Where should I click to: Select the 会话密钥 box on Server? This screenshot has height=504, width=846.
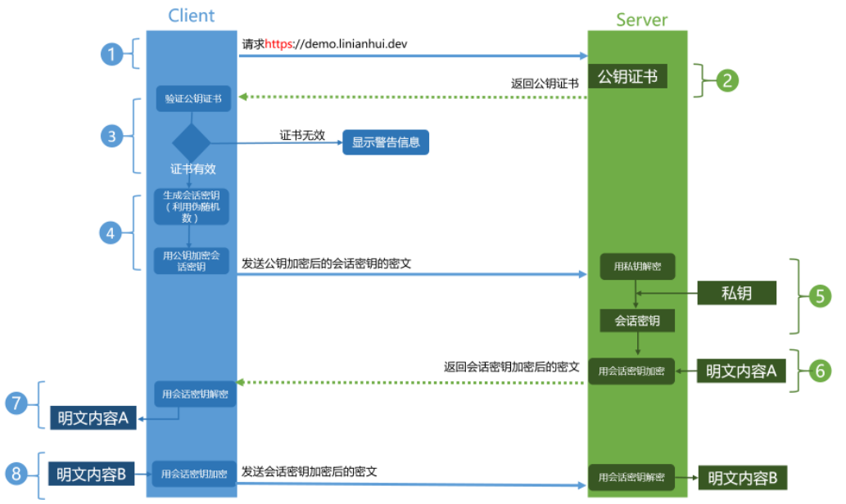637,321
